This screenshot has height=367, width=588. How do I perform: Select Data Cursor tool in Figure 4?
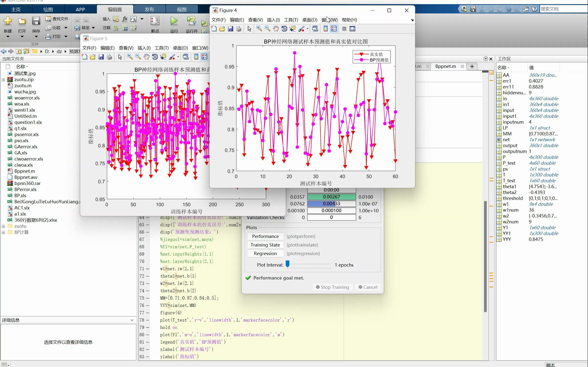292,29
